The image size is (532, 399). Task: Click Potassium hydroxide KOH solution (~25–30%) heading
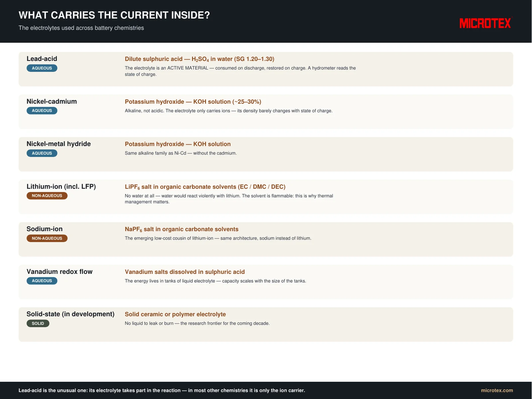193,102
